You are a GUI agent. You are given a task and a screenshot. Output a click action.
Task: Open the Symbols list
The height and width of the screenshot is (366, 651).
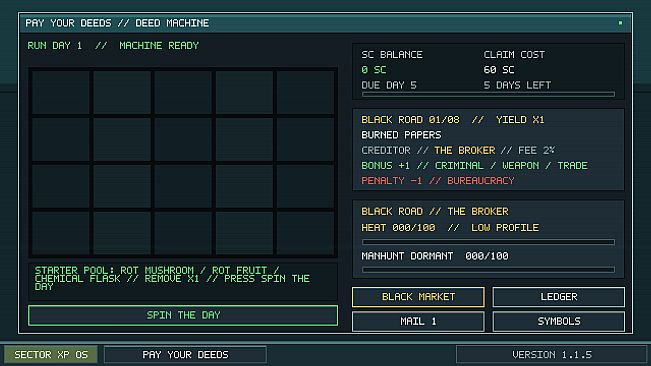558,322
